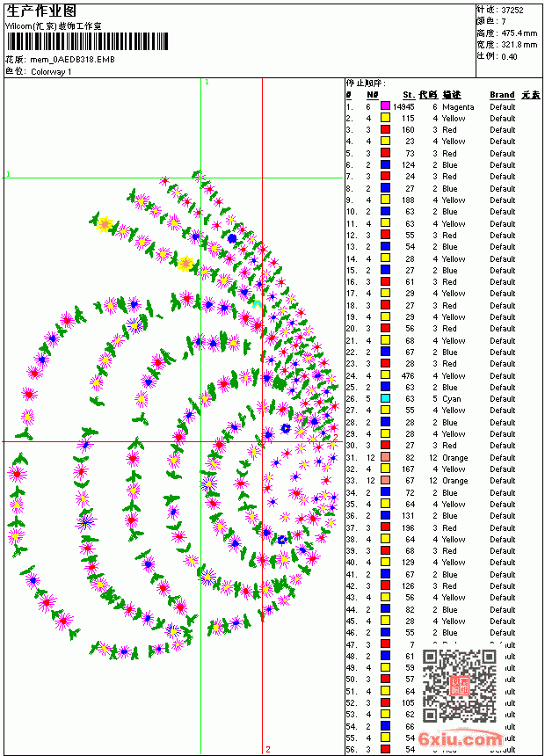Click the cyan stitch in the design
The width and height of the screenshot is (545, 756).
[258, 304]
